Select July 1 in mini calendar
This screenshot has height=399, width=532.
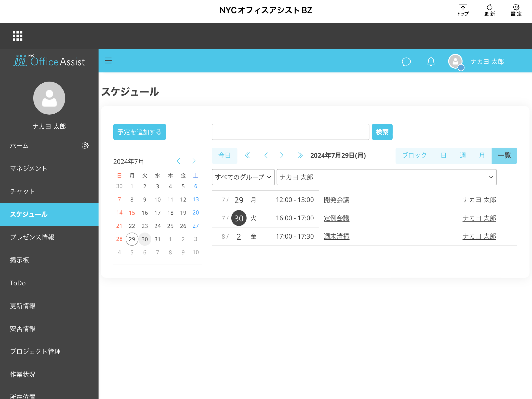click(x=132, y=186)
